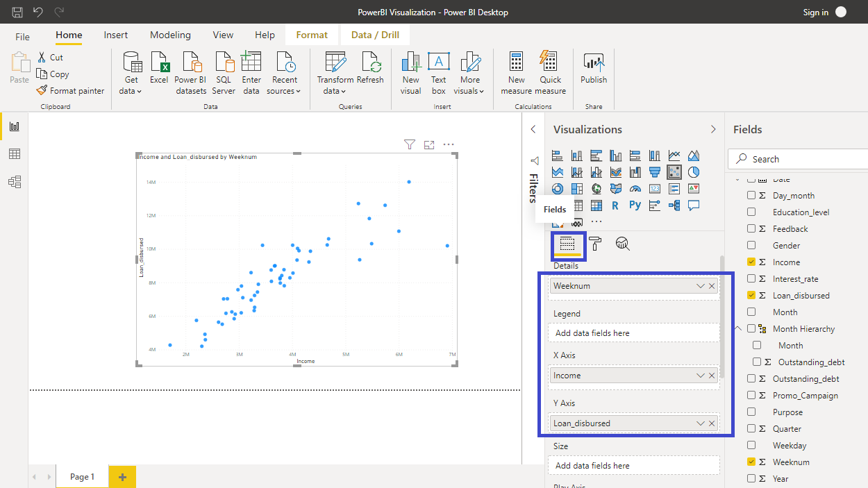Select the Funnel chart visual
Image resolution: width=868 pixels, height=488 pixels.
(655, 172)
